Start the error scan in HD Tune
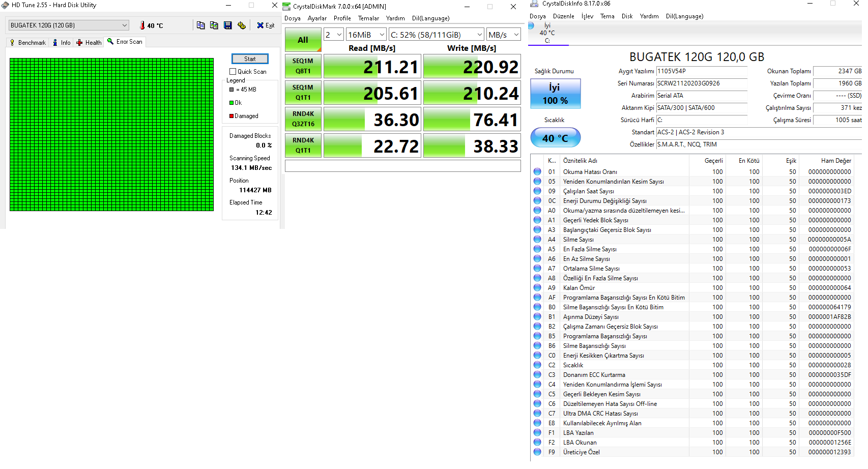868x469 pixels. click(x=250, y=59)
